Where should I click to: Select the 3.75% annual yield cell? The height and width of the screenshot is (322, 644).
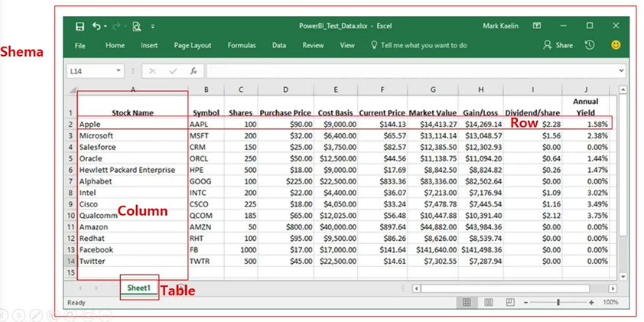click(586, 215)
